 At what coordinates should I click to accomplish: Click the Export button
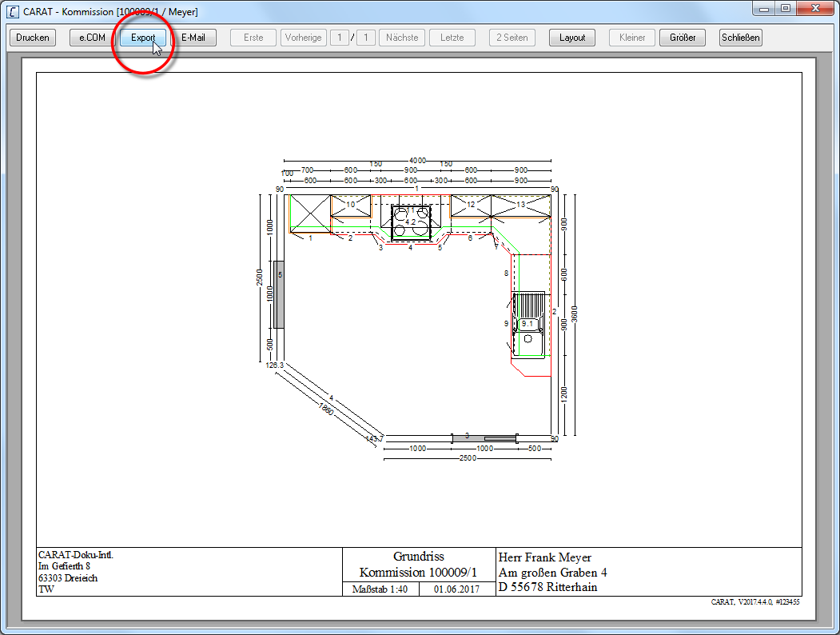click(143, 38)
